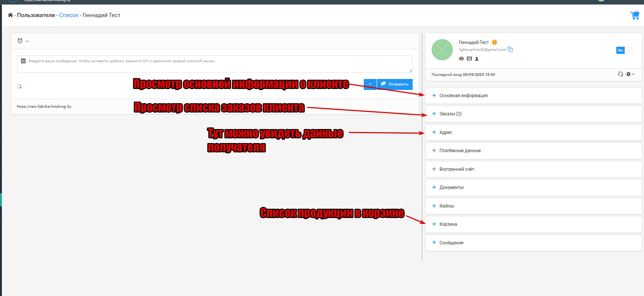Click the Геннадий Тест name in the profile card

(474, 43)
